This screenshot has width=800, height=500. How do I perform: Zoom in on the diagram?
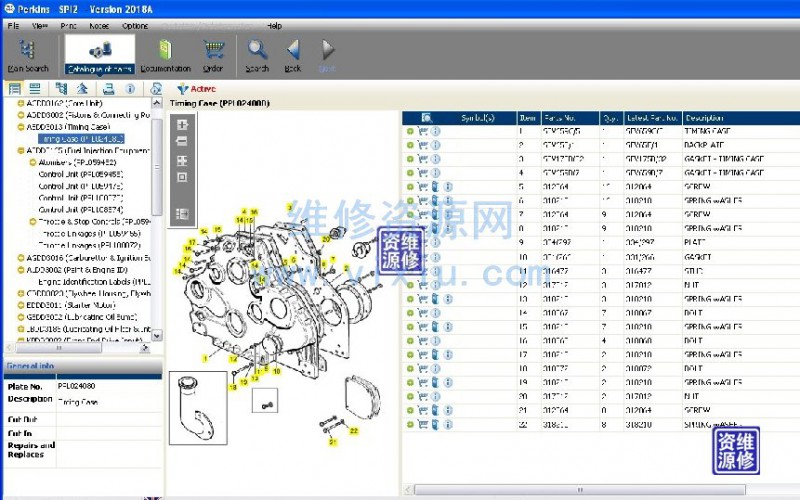tap(182, 124)
